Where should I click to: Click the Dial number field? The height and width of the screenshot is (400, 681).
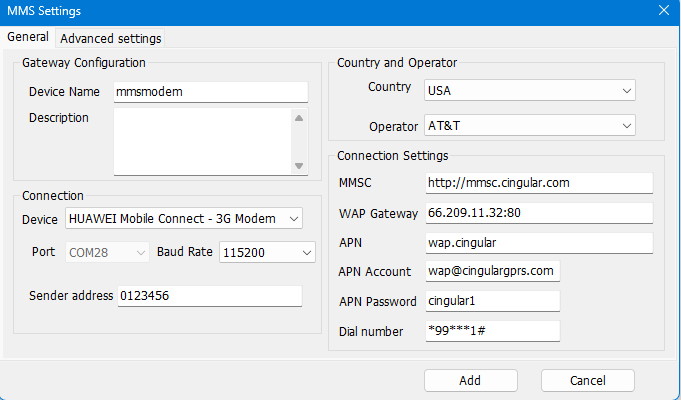[x=491, y=331]
